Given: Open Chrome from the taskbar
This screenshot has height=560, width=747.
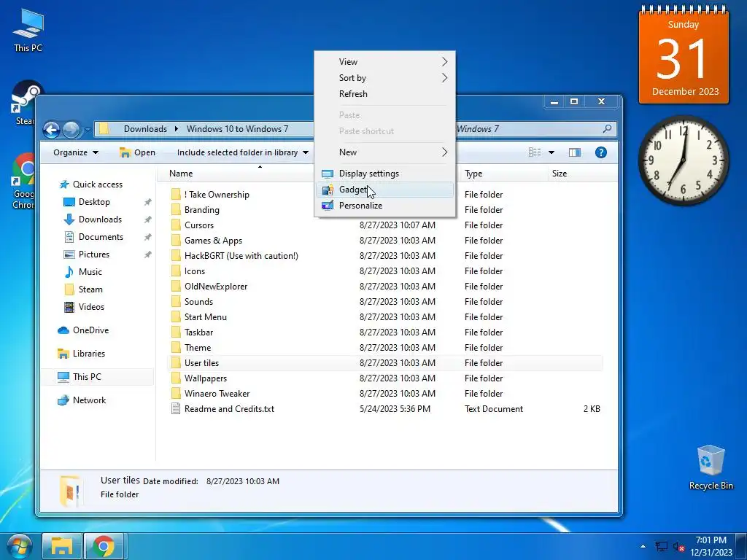Looking at the screenshot, I should pyautogui.click(x=104, y=546).
